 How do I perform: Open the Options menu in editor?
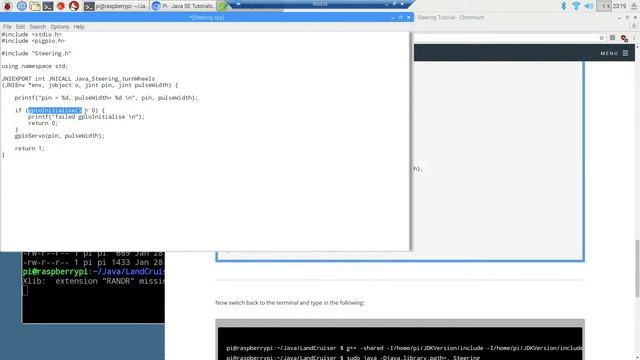coord(60,27)
